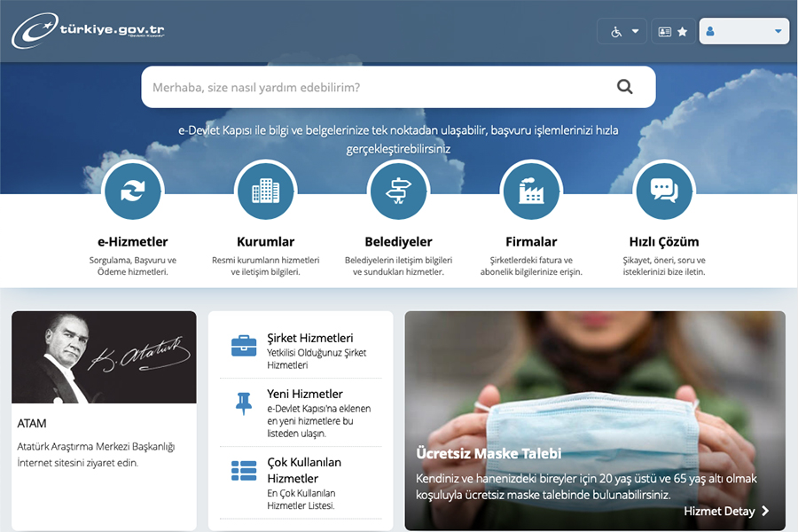Open the Hızlı Çözüm chat bubbles icon
Viewport: 798px width, 532px height.
[664, 191]
